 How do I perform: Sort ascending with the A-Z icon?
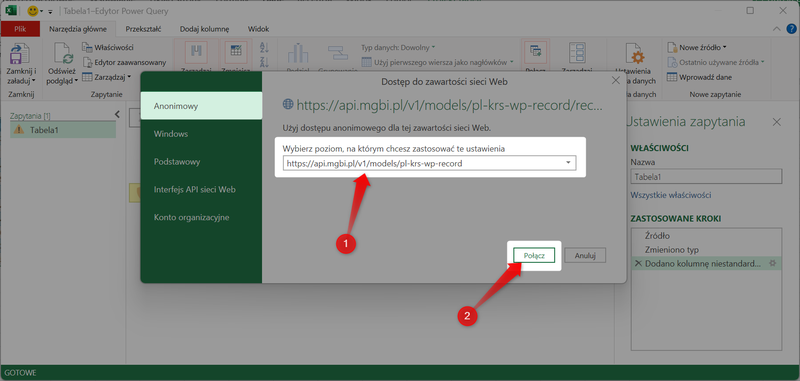pyautogui.click(x=264, y=48)
